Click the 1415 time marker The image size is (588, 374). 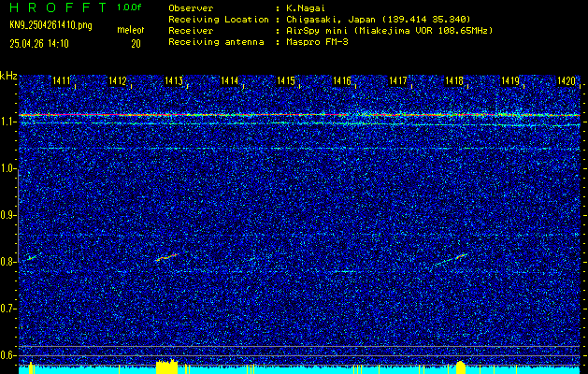[286, 80]
